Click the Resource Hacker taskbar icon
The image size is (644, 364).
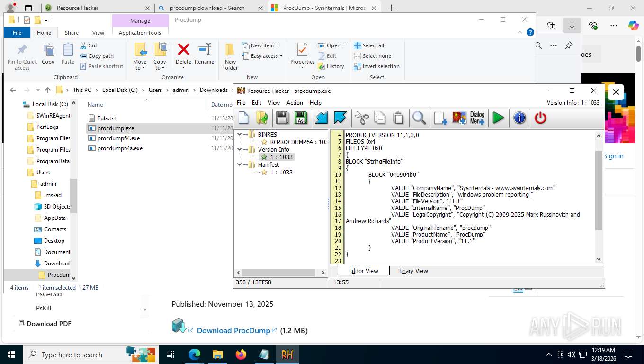point(287,354)
